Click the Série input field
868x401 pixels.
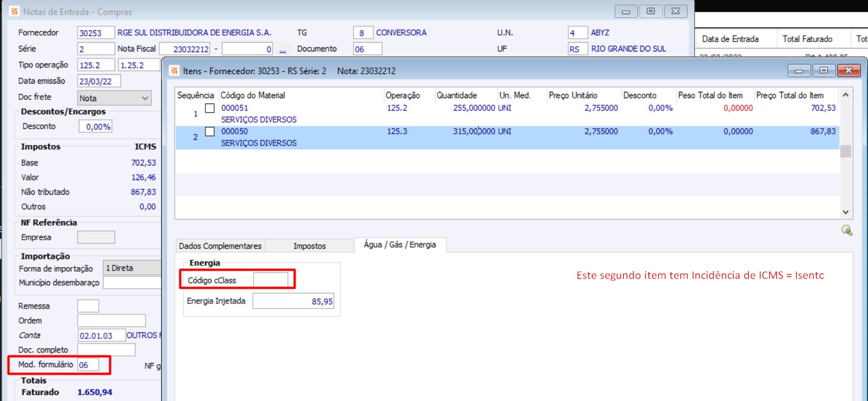pos(96,49)
